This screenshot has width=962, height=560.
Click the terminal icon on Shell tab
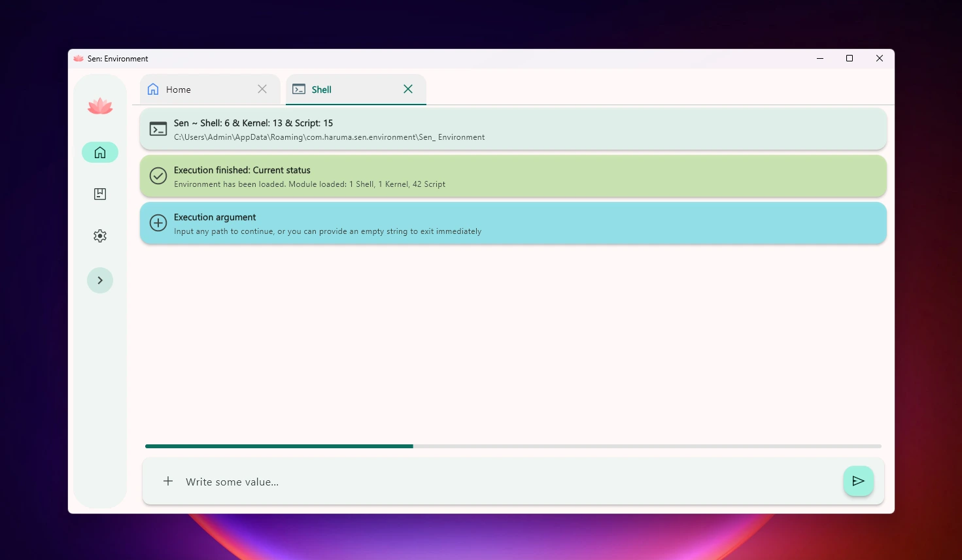click(299, 89)
